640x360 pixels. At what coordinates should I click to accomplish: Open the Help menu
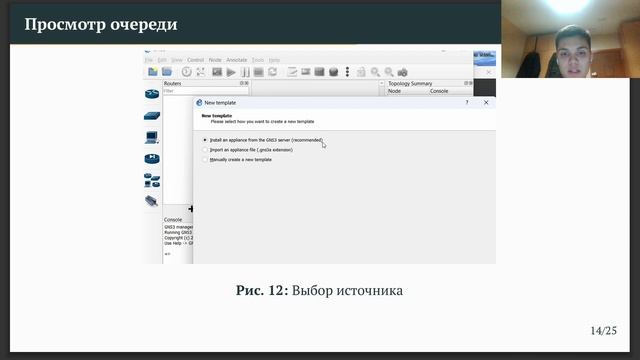point(274,60)
